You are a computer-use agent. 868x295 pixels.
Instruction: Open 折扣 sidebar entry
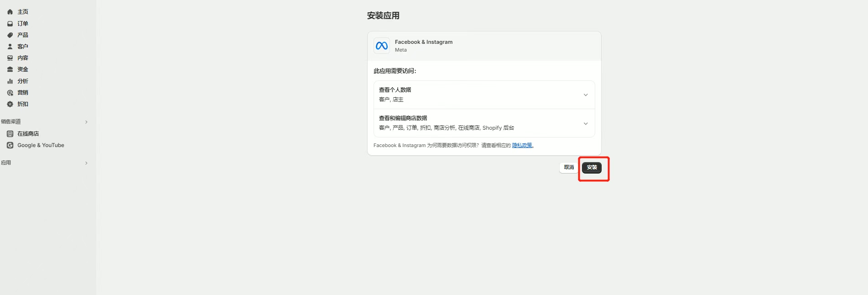click(x=23, y=104)
